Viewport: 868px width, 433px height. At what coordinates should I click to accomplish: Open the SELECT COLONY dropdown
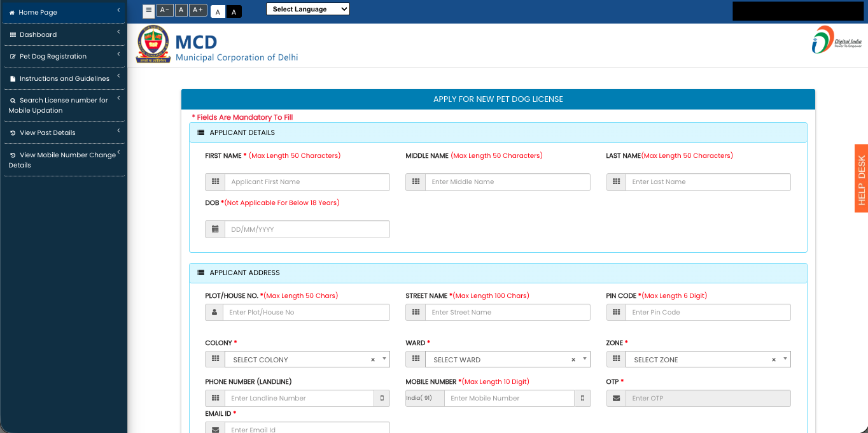(x=307, y=360)
